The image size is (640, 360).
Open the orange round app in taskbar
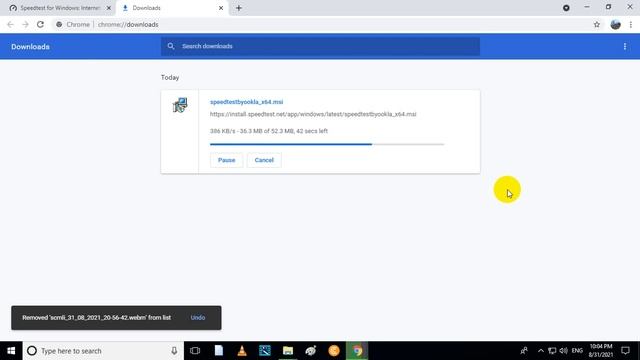coord(334,351)
